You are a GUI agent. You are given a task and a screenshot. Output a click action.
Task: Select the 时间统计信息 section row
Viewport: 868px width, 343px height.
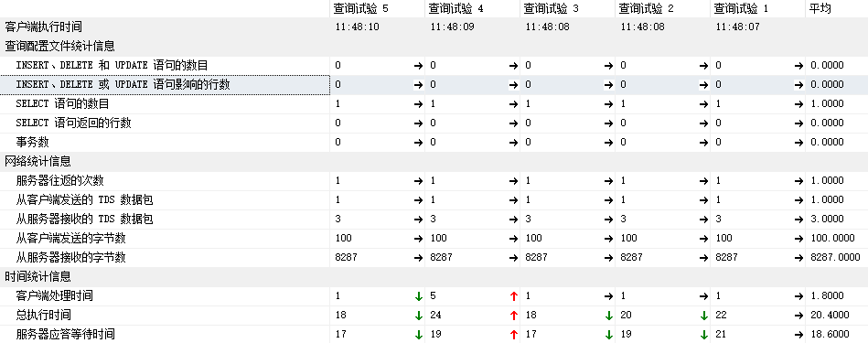coord(434,276)
